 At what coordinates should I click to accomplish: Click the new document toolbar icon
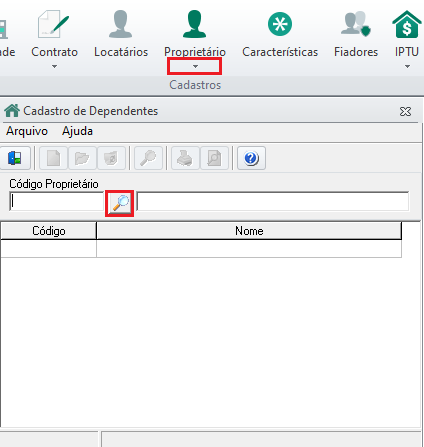(x=53, y=158)
